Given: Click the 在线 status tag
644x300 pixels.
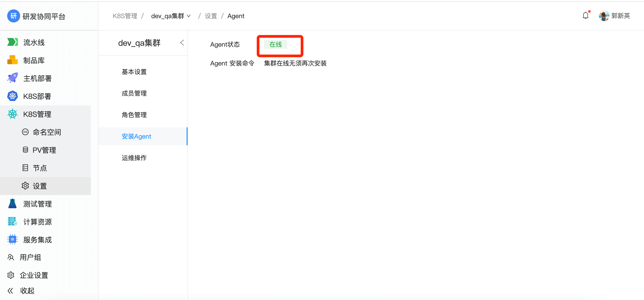Looking at the screenshot, I should (275, 45).
